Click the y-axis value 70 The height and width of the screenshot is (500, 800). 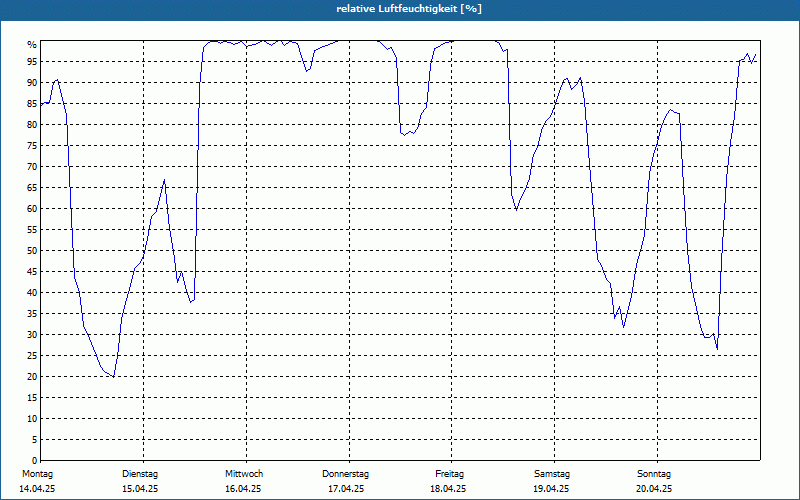[32, 167]
